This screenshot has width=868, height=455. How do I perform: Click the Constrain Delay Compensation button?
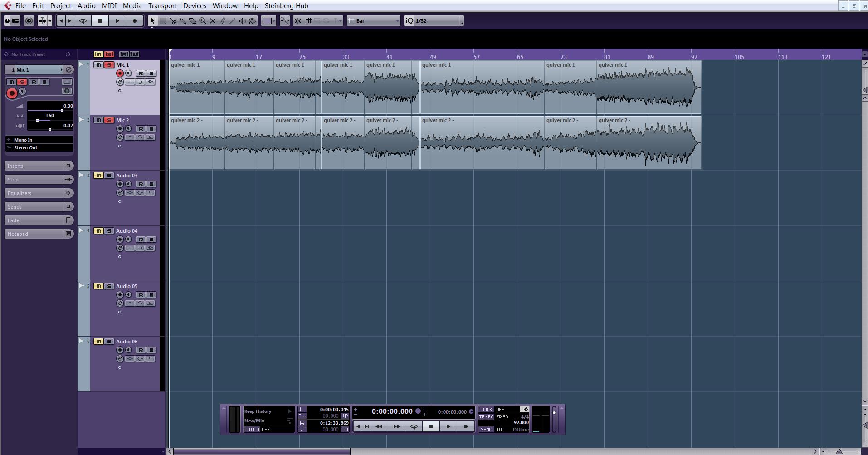[29, 21]
